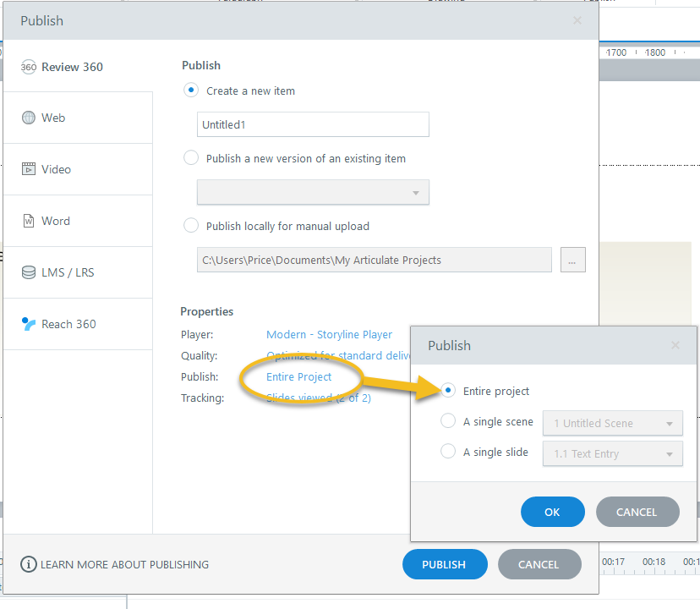Open the Review 360 publish tab
The width and height of the screenshot is (700, 609).
click(x=72, y=67)
